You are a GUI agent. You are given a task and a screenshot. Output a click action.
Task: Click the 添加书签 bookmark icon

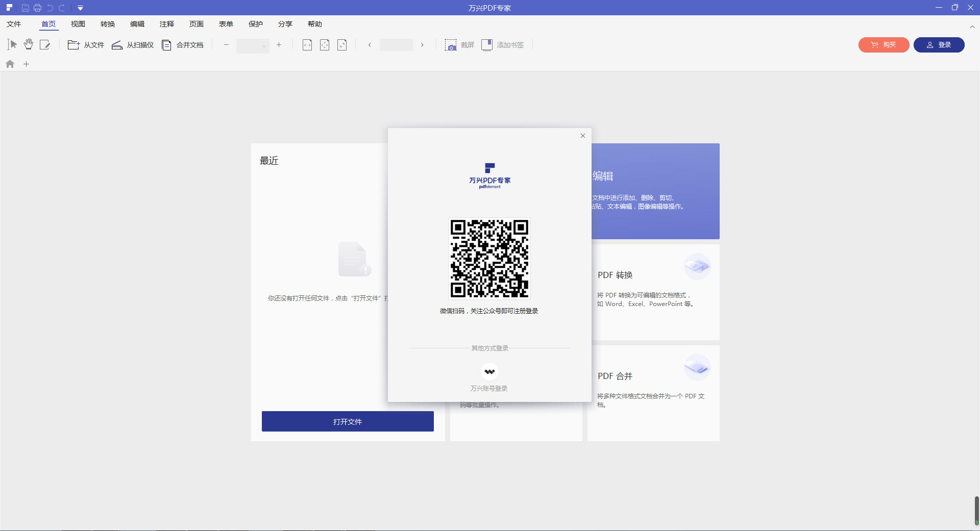coord(486,45)
